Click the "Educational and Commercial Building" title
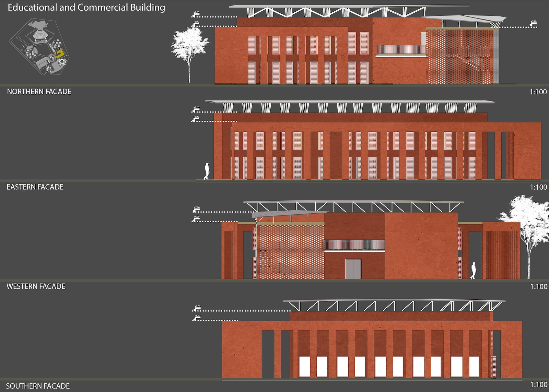 [x=86, y=8]
